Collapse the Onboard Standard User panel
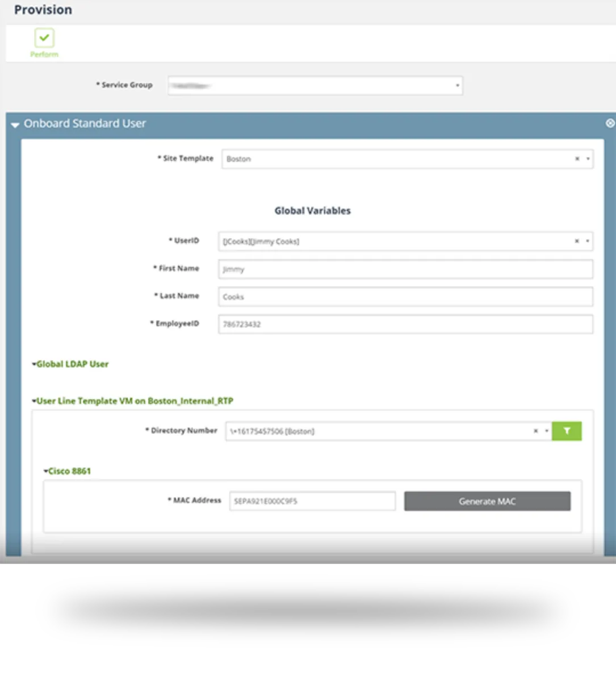The image size is (616, 681). coord(15,124)
